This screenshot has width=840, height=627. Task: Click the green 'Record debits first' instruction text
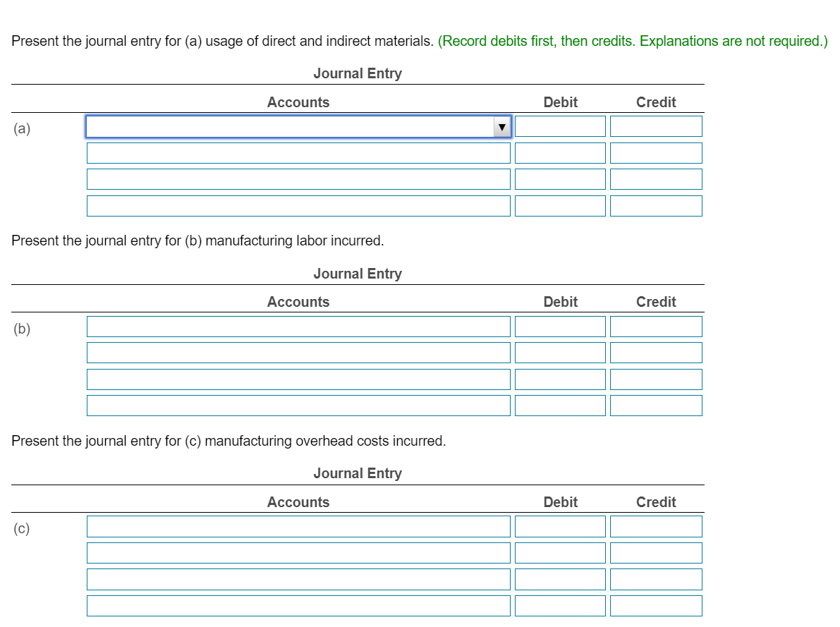pos(633,42)
